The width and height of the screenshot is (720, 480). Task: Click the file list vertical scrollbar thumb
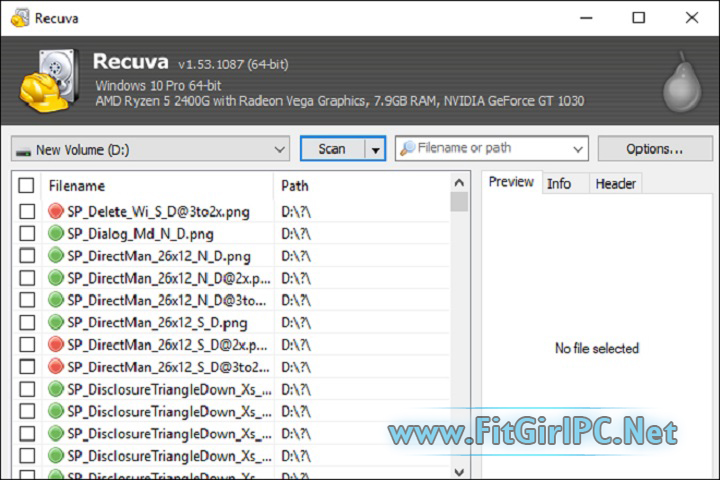[x=459, y=203]
